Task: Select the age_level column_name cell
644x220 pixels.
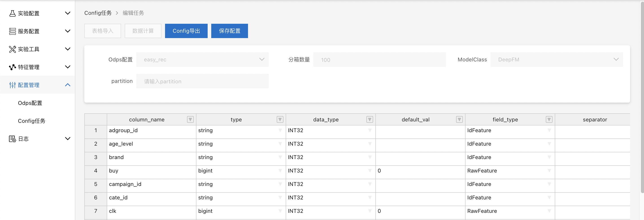Action: point(152,145)
